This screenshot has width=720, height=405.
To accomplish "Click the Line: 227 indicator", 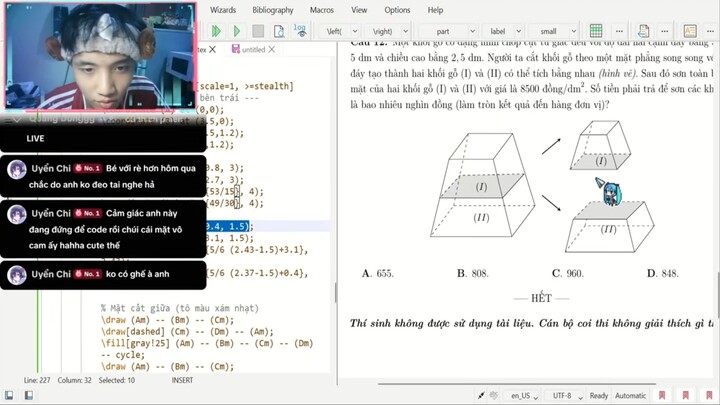I will [37, 380].
